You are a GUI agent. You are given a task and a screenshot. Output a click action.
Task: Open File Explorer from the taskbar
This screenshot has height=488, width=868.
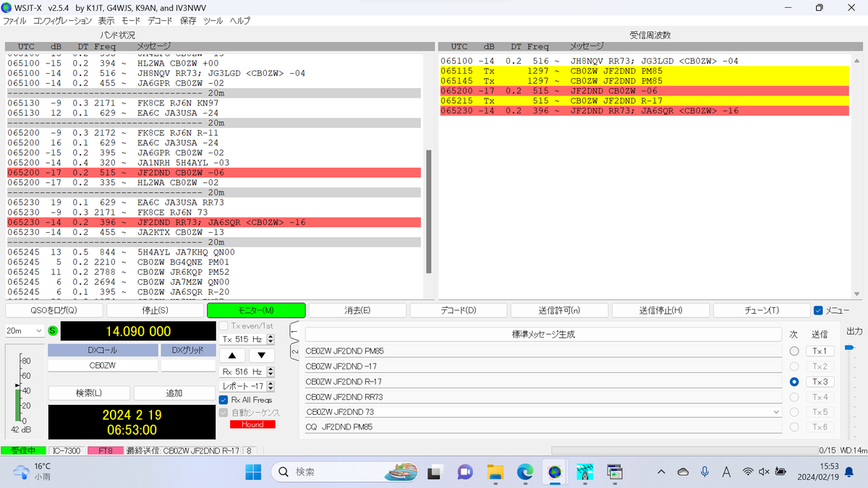click(495, 472)
